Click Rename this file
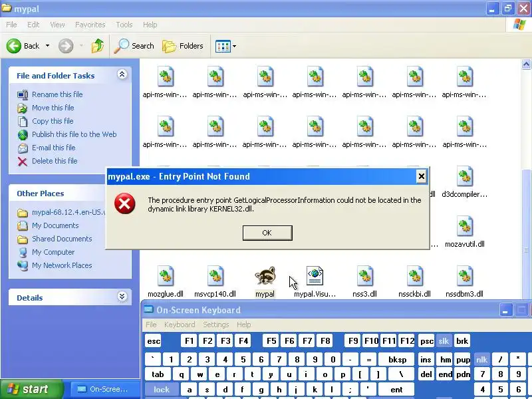 [57, 94]
